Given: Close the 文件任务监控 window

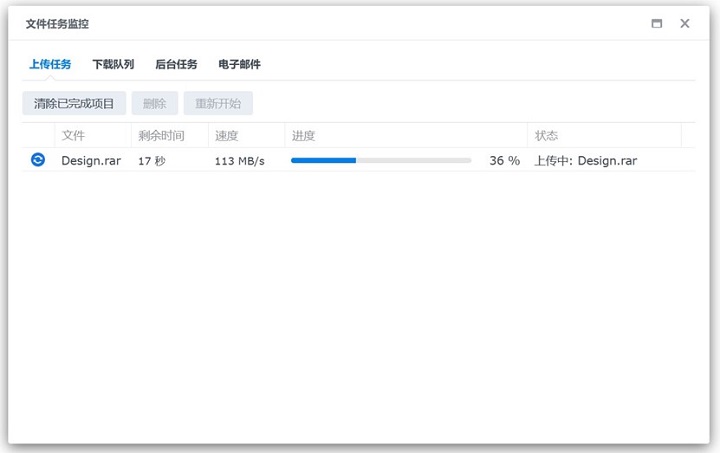Looking at the screenshot, I should click(x=685, y=23).
